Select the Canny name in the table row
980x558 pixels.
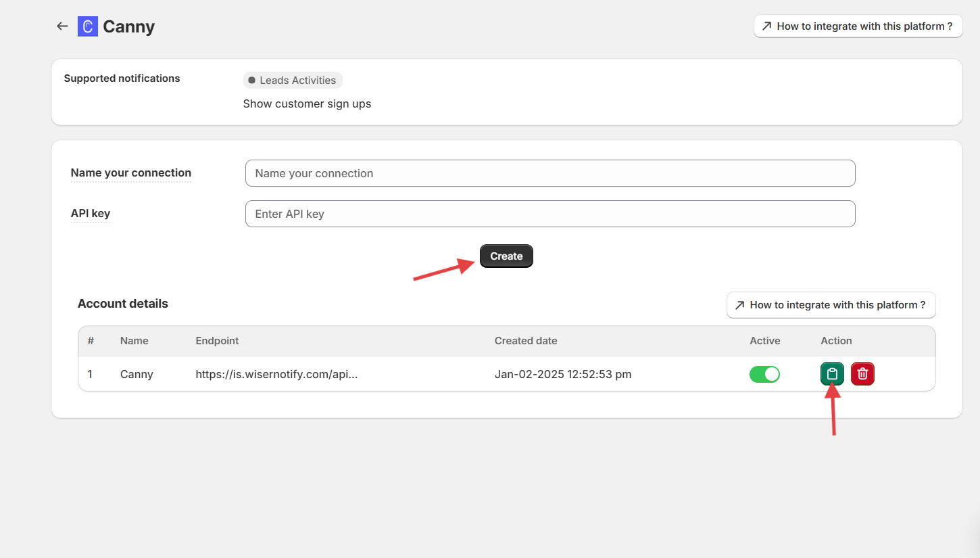[137, 374]
